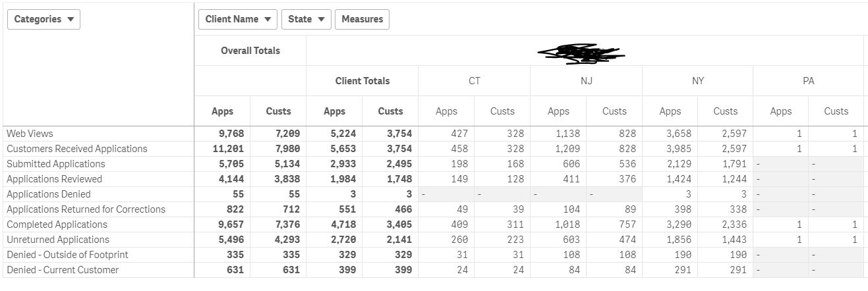Select the Applications Denied row label
The width and height of the screenshot is (868, 291).
(49, 194)
